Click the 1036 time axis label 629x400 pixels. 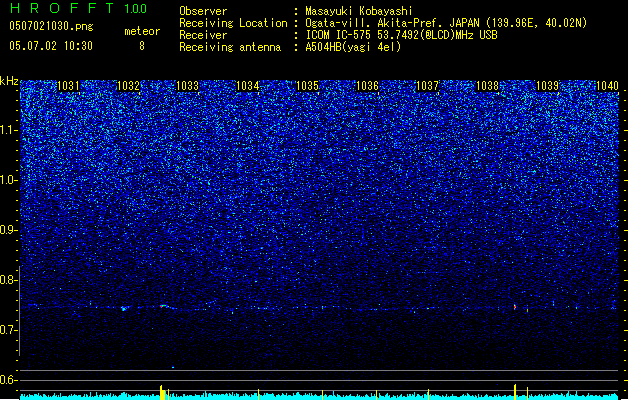coord(367,86)
